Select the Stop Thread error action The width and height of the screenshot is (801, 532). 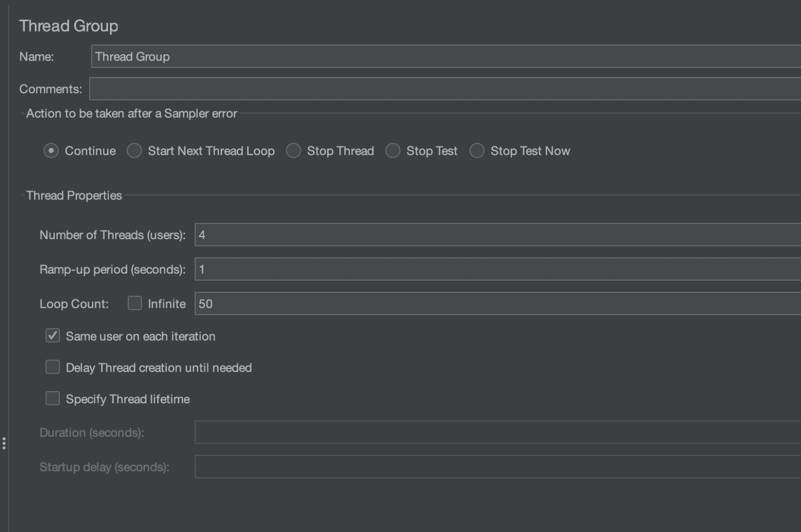tap(294, 151)
